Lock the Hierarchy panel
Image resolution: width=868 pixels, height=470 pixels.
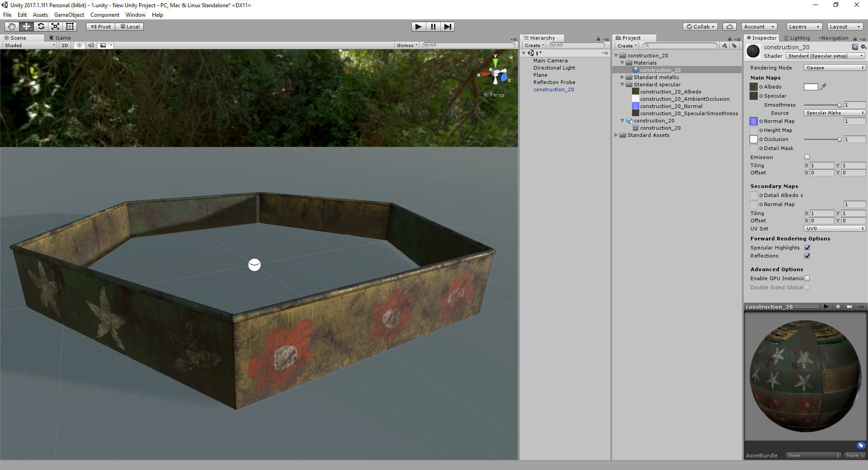coord(598,38)
